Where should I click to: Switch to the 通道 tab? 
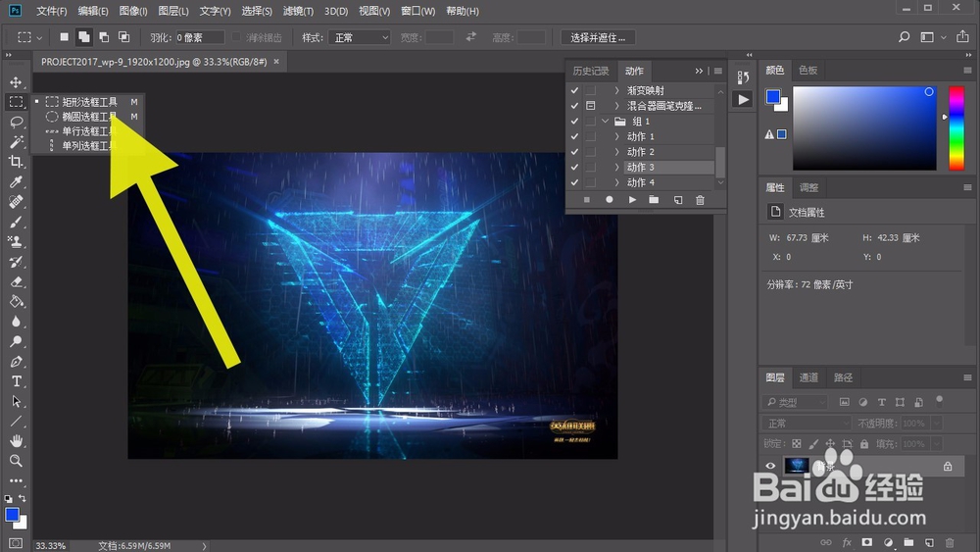[x=808, y=377]
